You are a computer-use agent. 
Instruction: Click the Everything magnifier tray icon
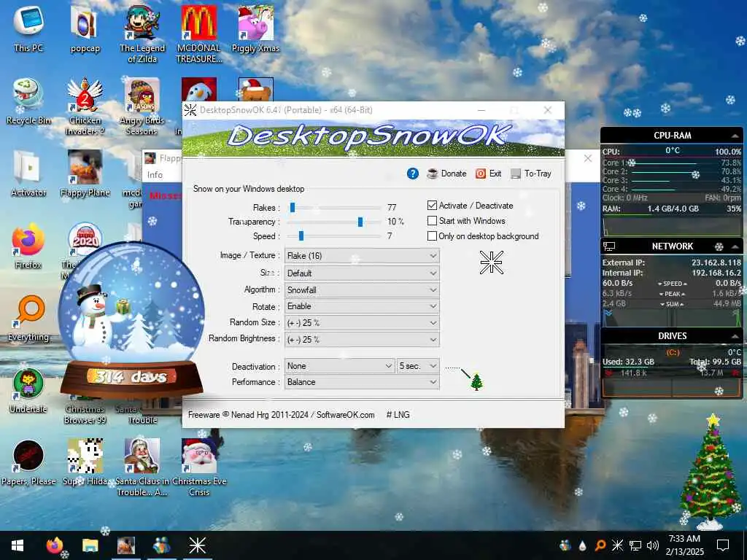point(600,545)
